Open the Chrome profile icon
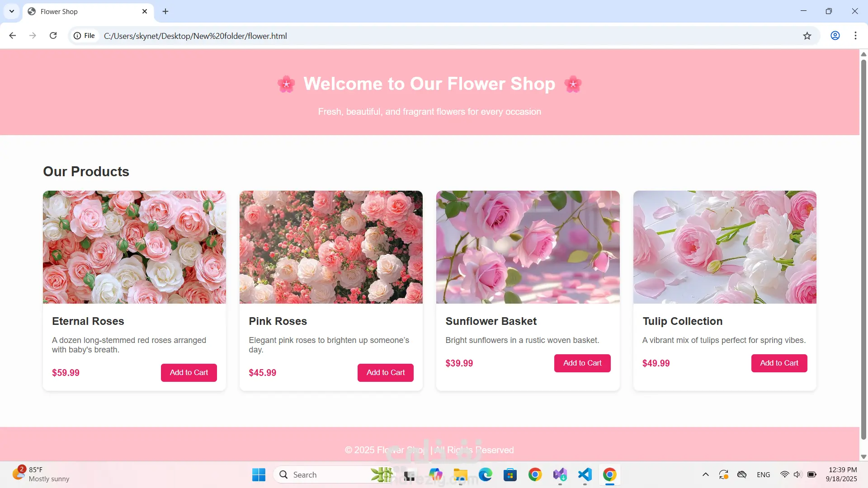 (835, 36)
